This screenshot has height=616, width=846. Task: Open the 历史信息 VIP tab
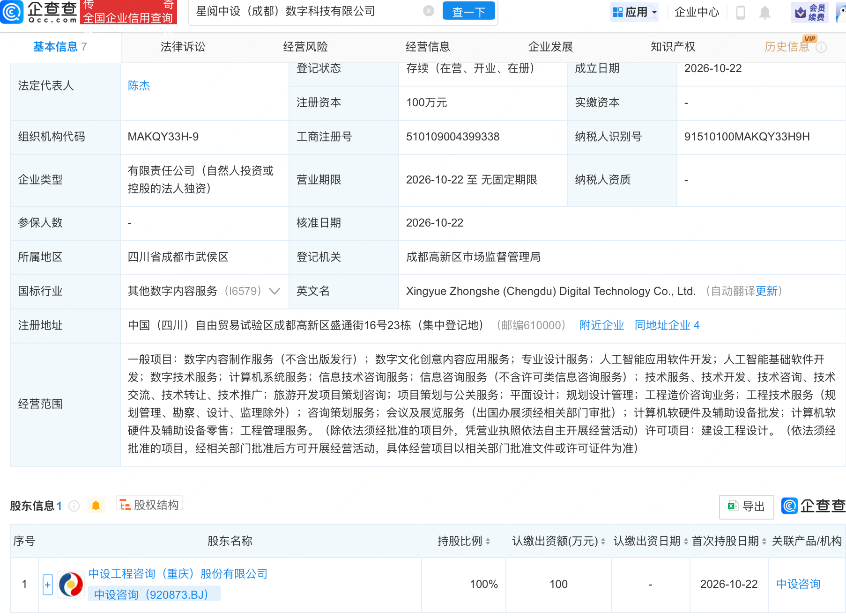tap(787, 47)
